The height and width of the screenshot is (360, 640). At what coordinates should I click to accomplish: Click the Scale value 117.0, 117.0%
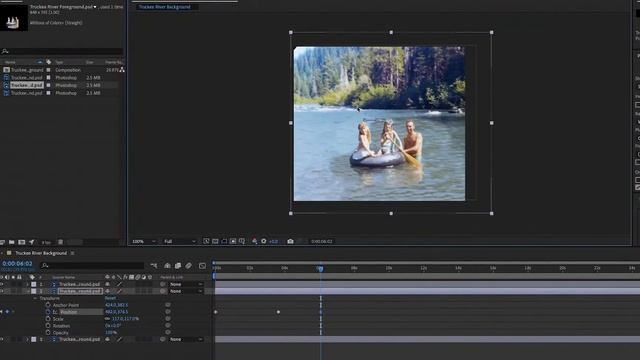(x=125, y=319)
